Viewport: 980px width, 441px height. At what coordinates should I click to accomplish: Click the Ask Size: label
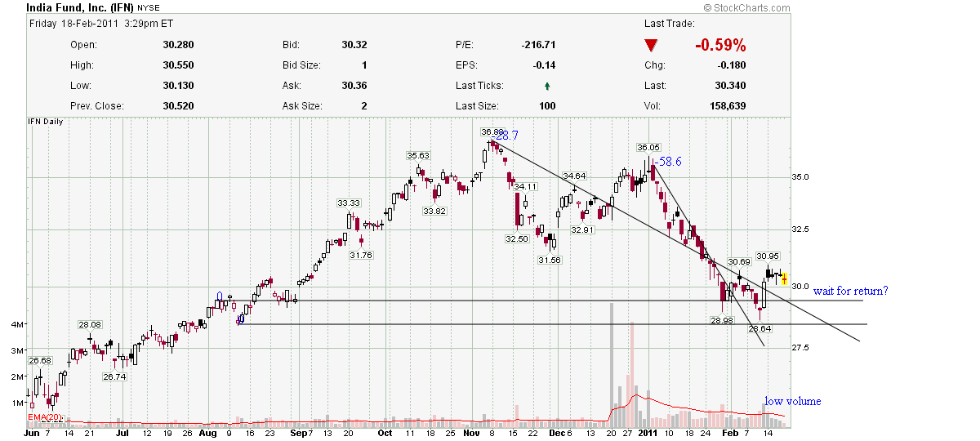(301, 106)
